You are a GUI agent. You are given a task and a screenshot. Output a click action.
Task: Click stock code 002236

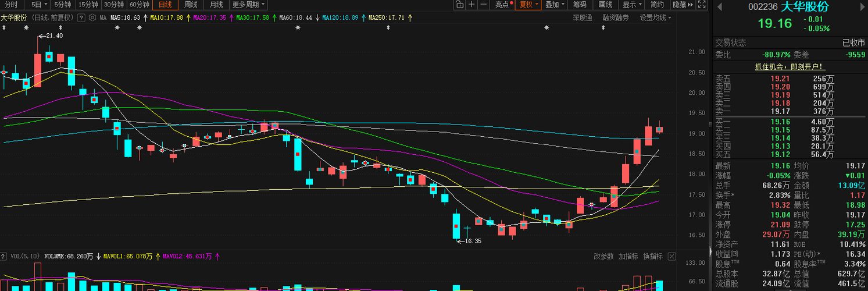(x=762, y=7)
